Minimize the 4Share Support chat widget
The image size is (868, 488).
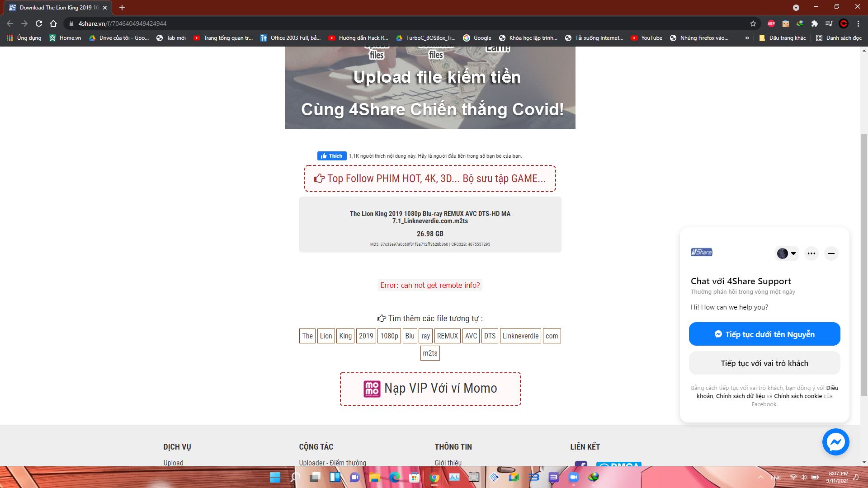coord(831,253)
